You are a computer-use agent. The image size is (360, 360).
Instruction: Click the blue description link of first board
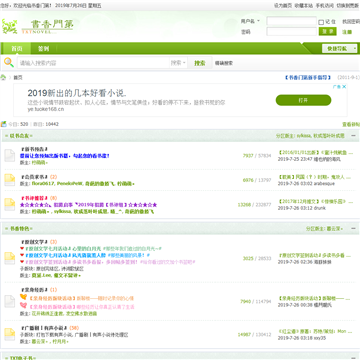(65, 156)
